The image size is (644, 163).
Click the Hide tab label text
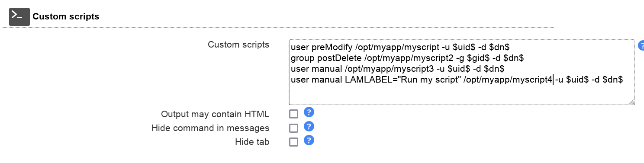point(252,142)
